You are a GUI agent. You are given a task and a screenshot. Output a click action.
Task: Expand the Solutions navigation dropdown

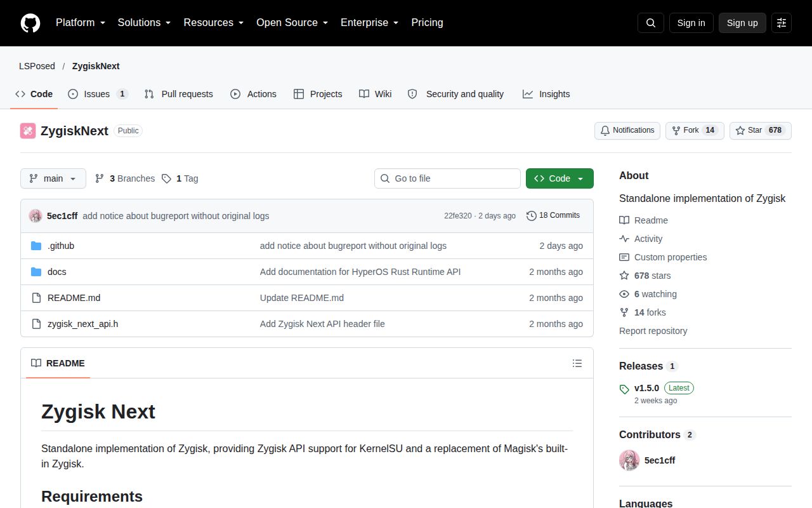[x=145, y=23]
